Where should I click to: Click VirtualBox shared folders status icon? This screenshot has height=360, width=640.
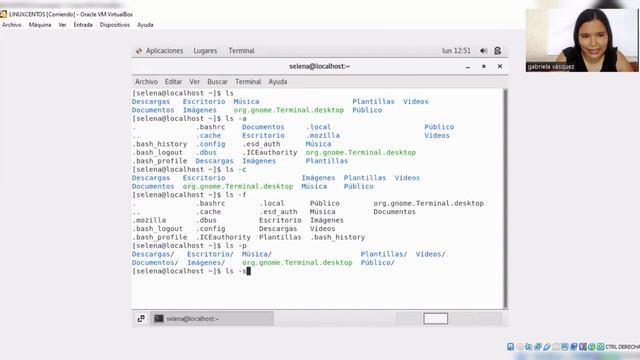click(x=556, y=347)
